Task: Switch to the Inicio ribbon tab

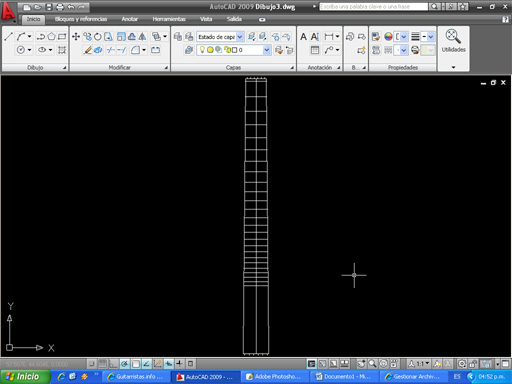Action: click(x=33, y=19)
